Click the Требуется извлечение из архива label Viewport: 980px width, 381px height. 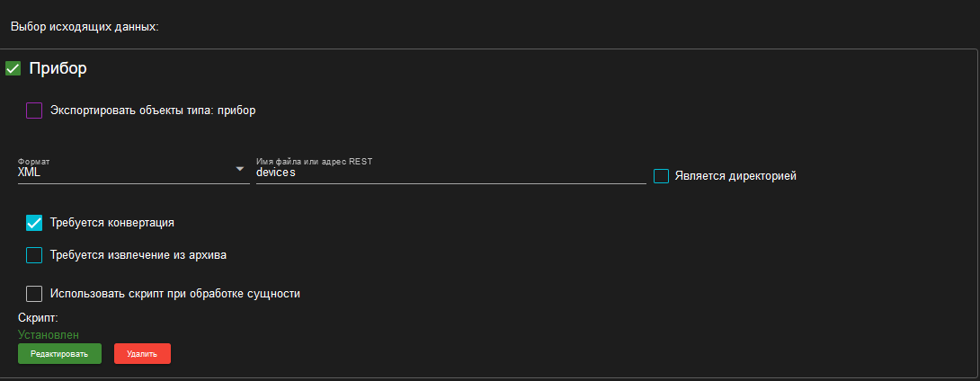pyautogui.click(x=138, y=255)
